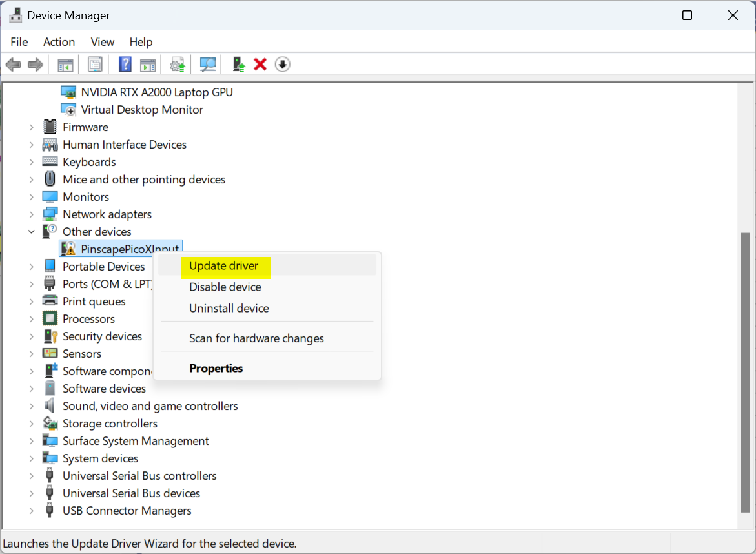This screenshot has width=756, height=554.
Task: Open the Properties sheet toolbar icon
Action: [x=95, y=65]
